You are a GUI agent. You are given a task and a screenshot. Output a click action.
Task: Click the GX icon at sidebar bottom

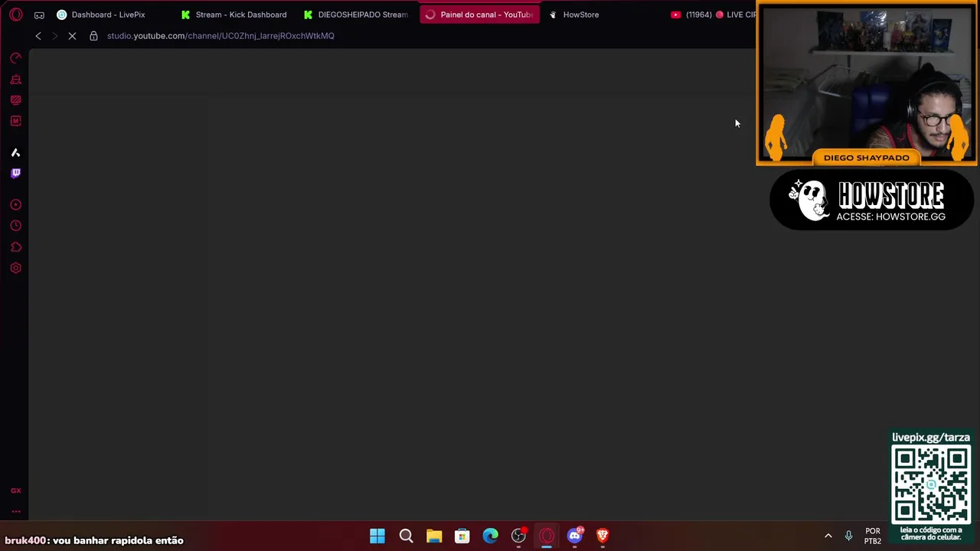tap(15, 491)
